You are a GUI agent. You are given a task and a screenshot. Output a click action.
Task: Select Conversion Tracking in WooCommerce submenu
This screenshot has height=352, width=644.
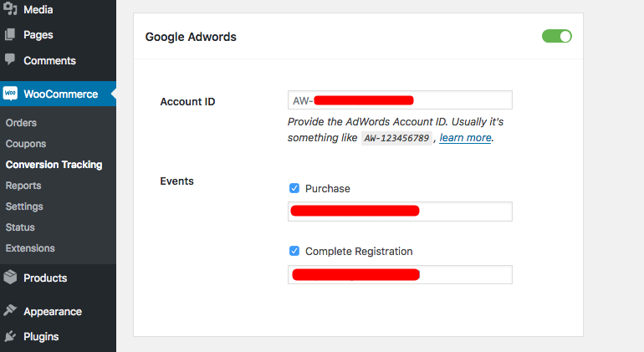[54, 165]
